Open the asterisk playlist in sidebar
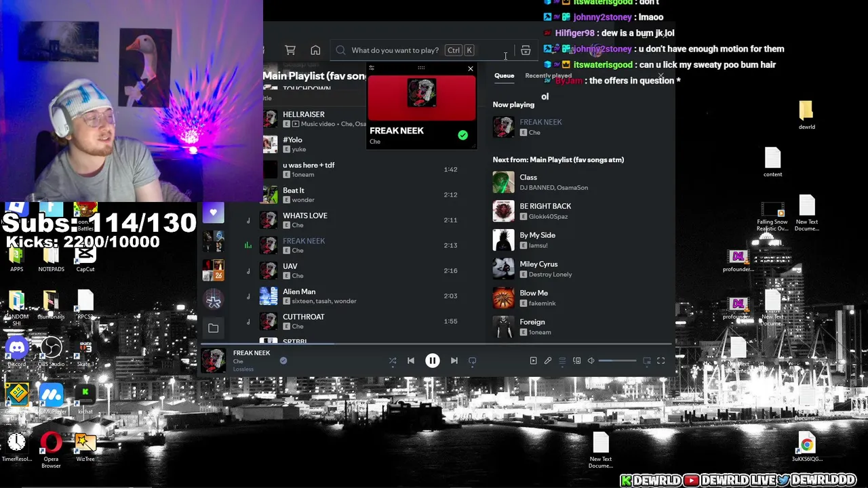This screenshot has width=868, height=488. (213, 300)
